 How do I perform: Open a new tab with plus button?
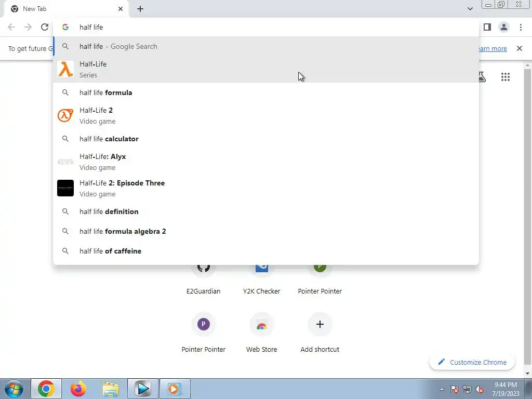[x=140, y=9]
